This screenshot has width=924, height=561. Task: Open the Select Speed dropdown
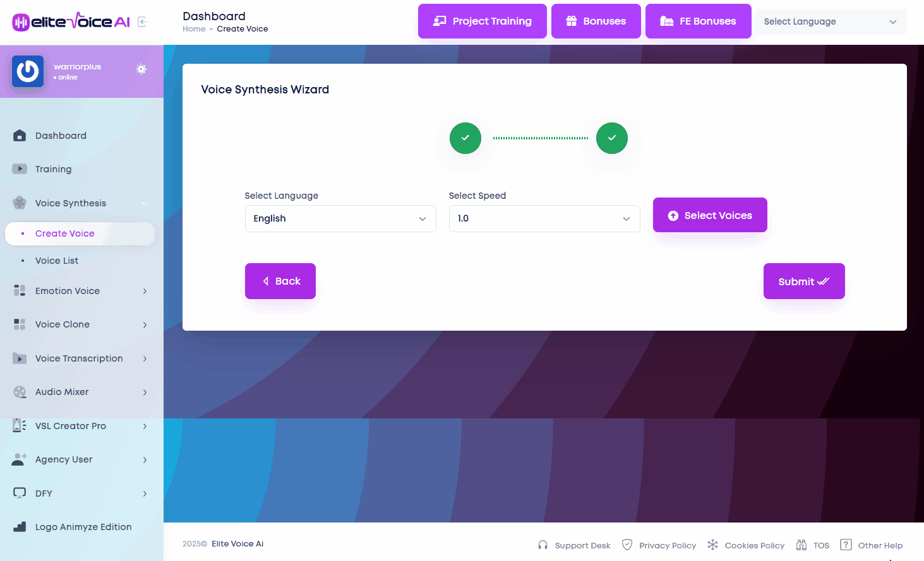(x=544, y=218)
